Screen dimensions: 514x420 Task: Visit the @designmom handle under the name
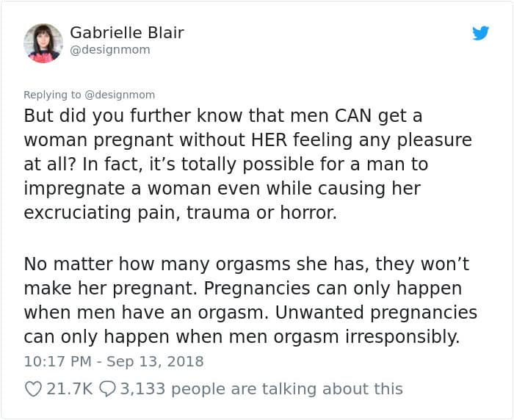pyautogui.click(x=110, y=50)
